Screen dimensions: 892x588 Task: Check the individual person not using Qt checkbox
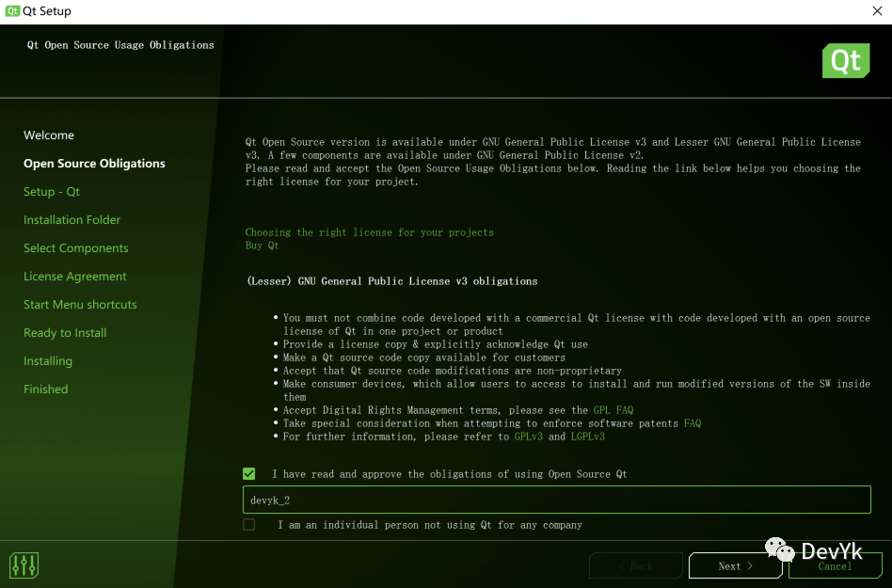[249, 525]
